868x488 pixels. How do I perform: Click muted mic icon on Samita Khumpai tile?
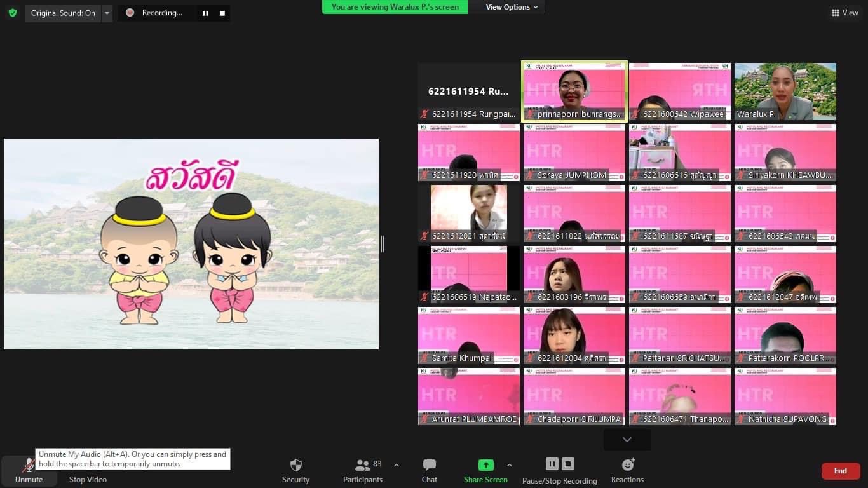point(424,358)
